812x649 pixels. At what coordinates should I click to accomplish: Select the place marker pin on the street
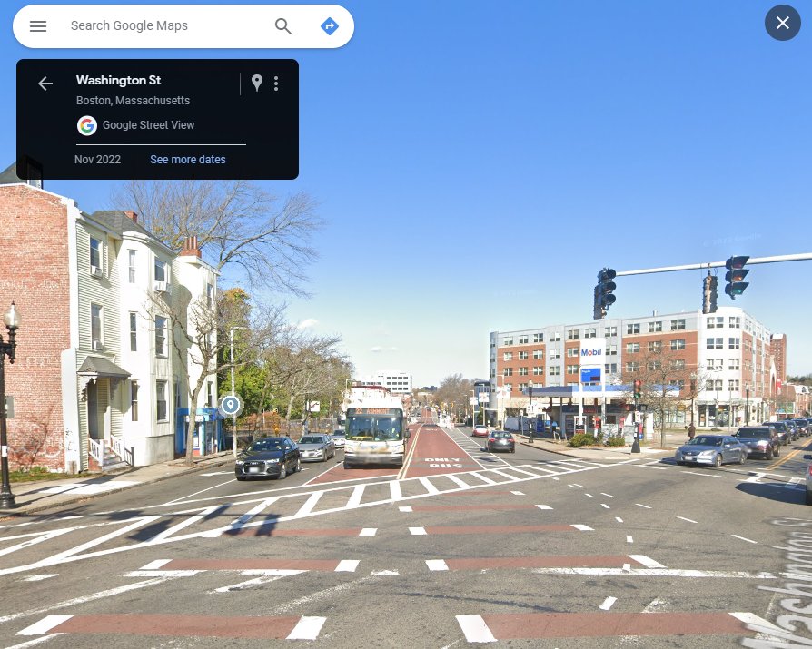(231, 404)
